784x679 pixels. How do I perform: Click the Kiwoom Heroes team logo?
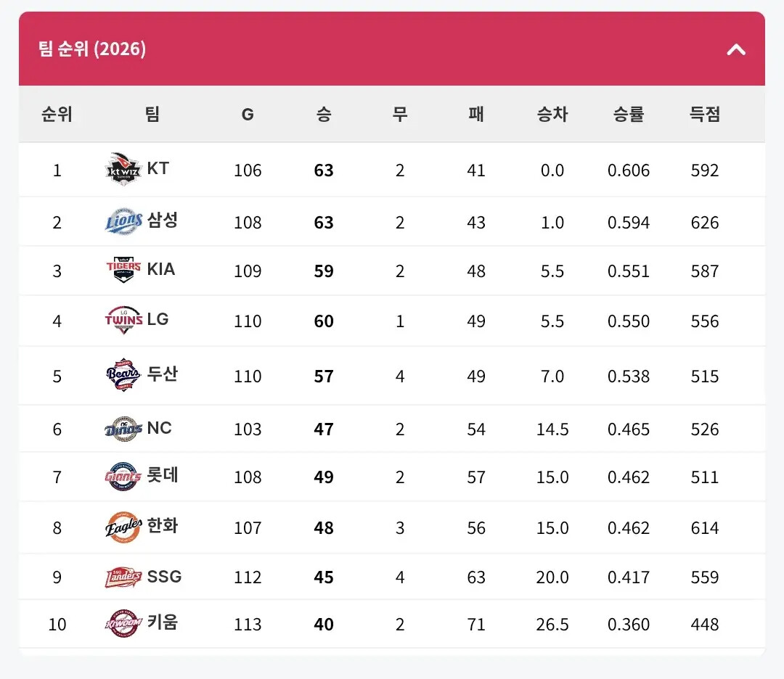coord(123,624)
